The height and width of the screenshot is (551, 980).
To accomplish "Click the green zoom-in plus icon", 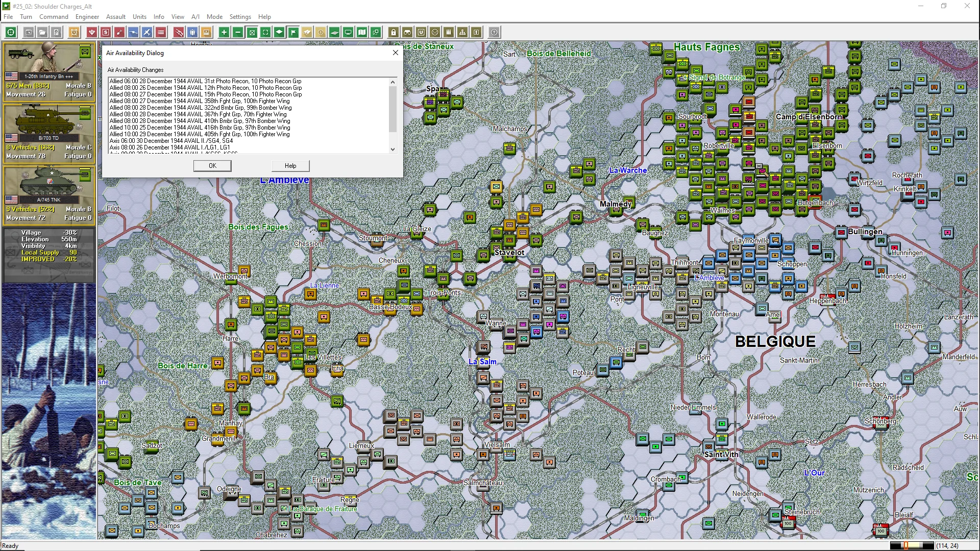I will 224,33.
